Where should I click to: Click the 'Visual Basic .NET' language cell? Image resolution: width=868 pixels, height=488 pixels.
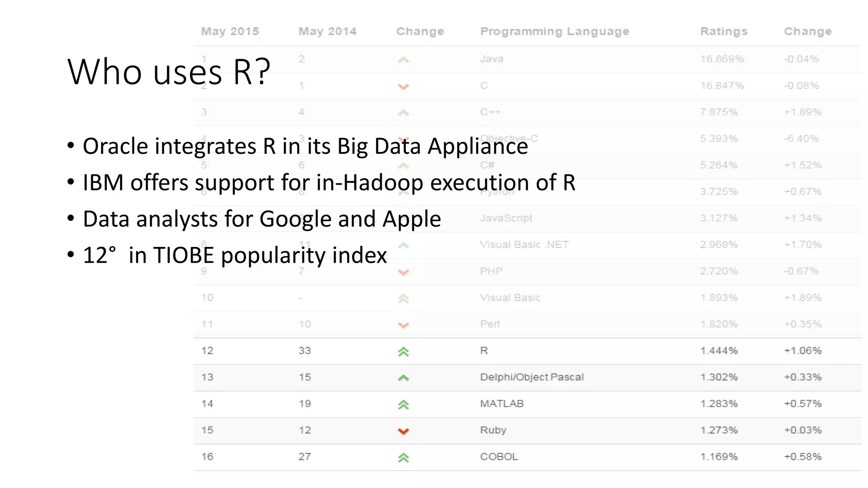coord(524,244)
